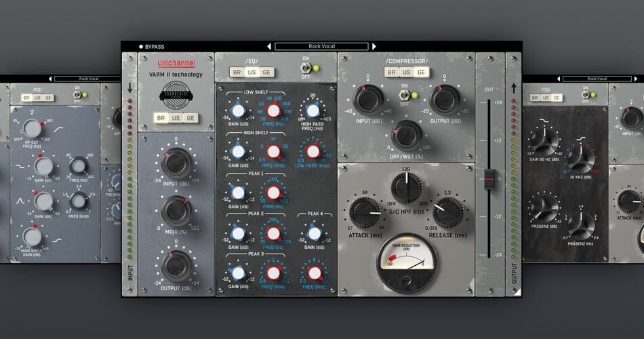Flip the EQ ON/OFF switch
The height and width of the screenshot is (339, 644).
(x=306, y=68)
